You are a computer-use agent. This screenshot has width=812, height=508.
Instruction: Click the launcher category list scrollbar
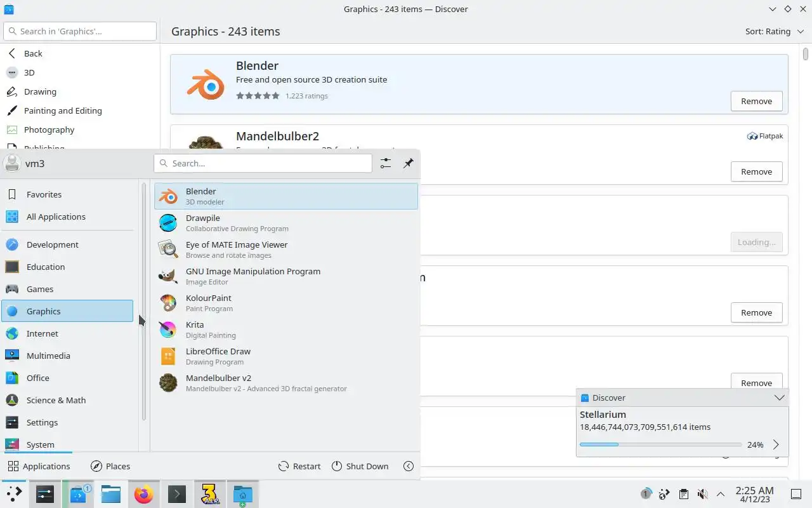(144, 302)
